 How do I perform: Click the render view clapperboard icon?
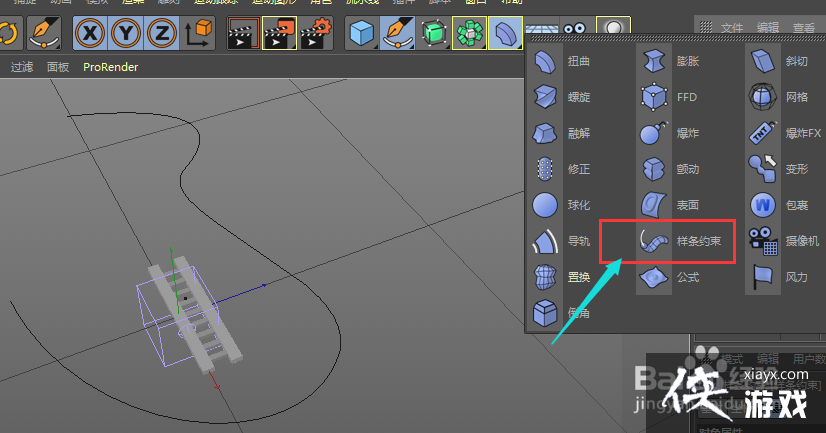pos(243,33)
